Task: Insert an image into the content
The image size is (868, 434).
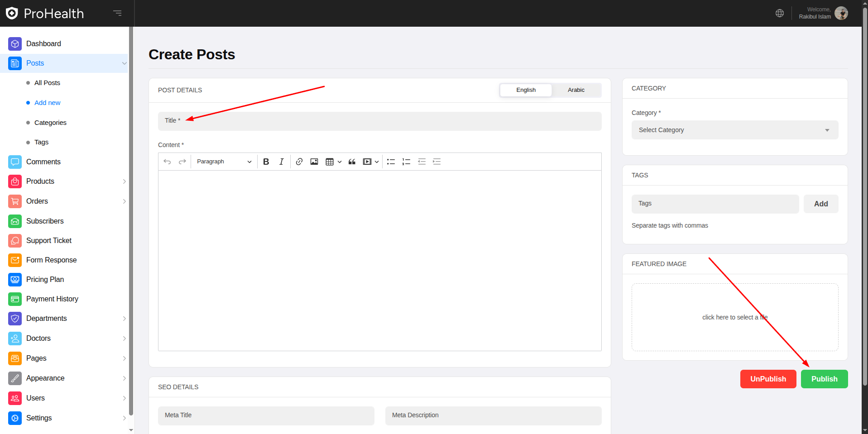Action: pos(314,162)
